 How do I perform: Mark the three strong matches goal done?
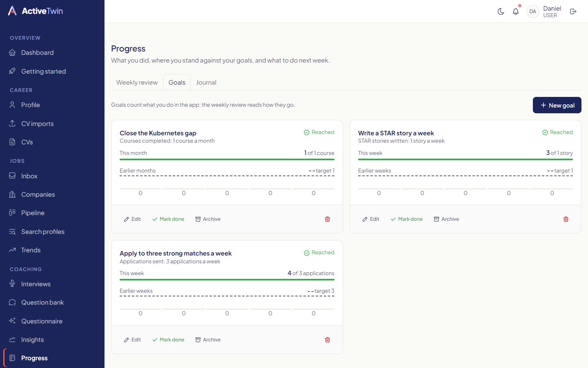click(168, 340)
